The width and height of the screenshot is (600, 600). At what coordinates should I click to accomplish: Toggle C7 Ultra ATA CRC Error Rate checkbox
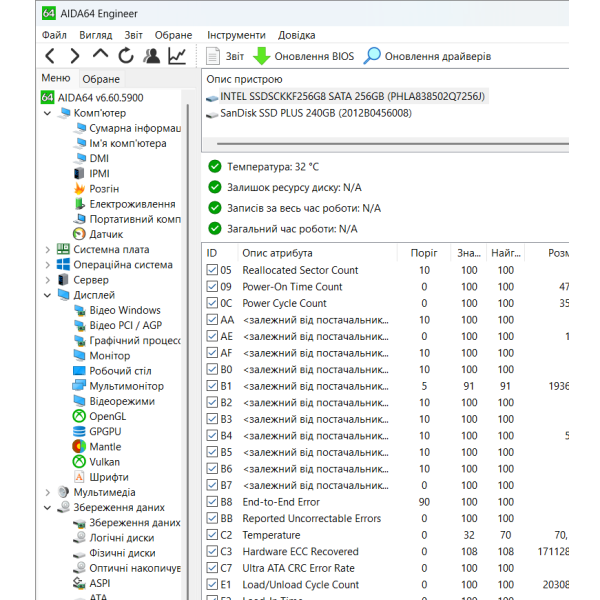[x=212, y=568]
